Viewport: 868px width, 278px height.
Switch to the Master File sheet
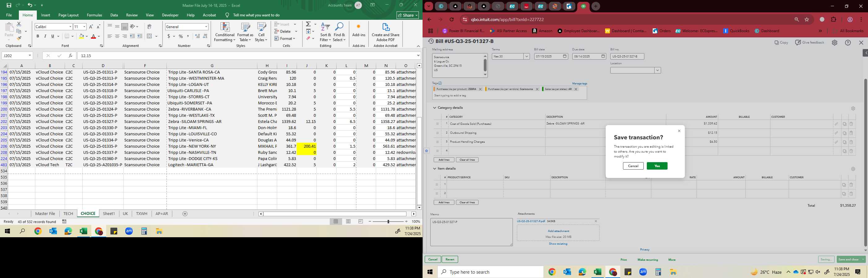pos(45,214)
